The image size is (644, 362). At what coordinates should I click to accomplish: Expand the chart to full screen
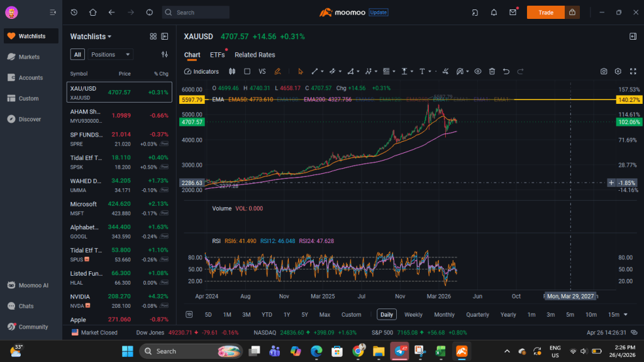pyautogui.click(x=633, y=72)
